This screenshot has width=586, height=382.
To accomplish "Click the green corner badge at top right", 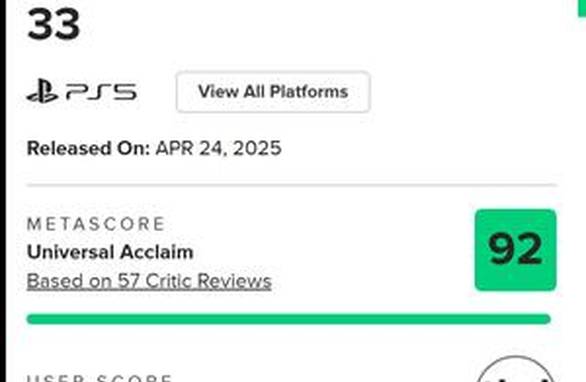I will click(582, 8).
